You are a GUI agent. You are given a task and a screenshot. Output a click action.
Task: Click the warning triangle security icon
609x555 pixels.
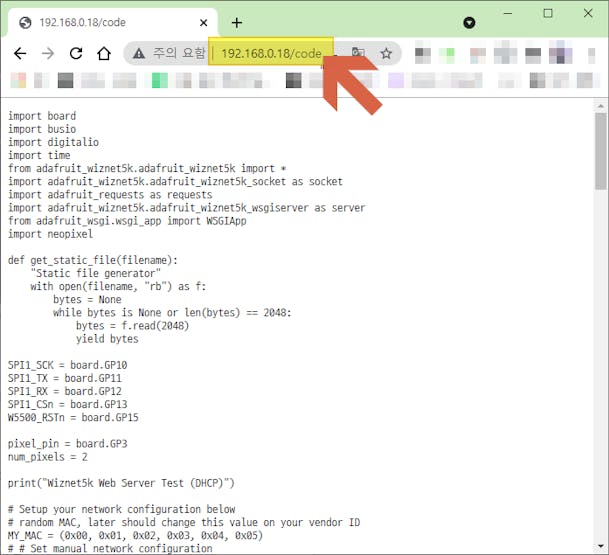(139, 53)
